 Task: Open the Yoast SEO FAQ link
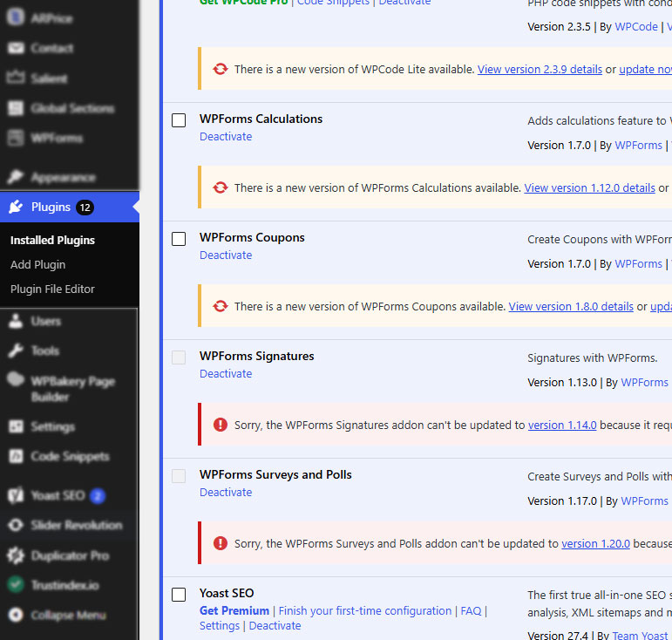pos(471,611)
